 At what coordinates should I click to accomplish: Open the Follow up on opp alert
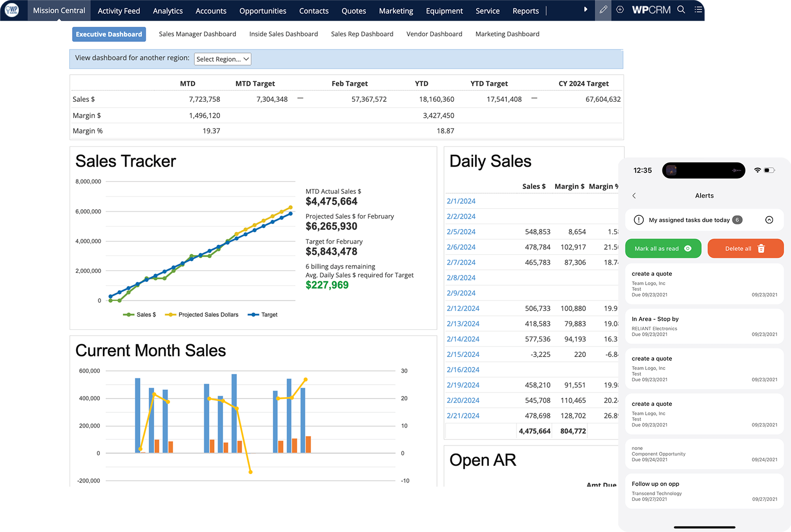[704, 491]
